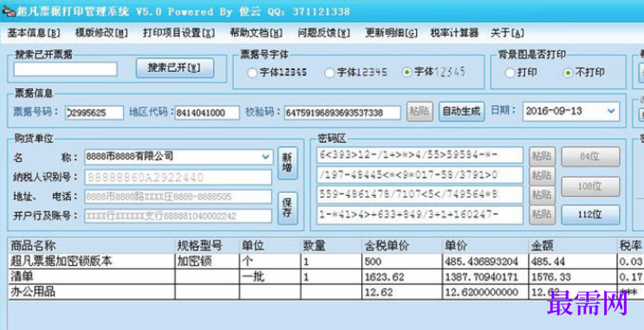The image size is (644, 330).
Task: Select the 超凡票据加密锁版本 row cell
Action: point(92,262)
